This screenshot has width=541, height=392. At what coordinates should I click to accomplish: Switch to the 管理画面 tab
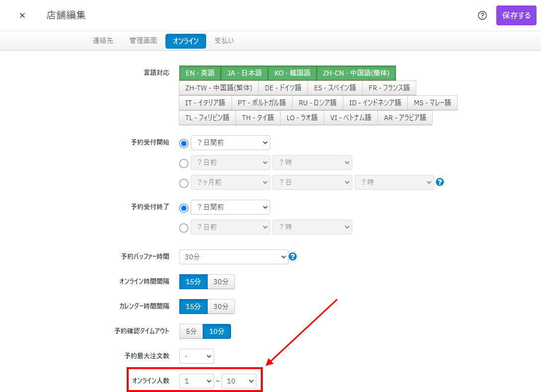click(x=143, y=41)
